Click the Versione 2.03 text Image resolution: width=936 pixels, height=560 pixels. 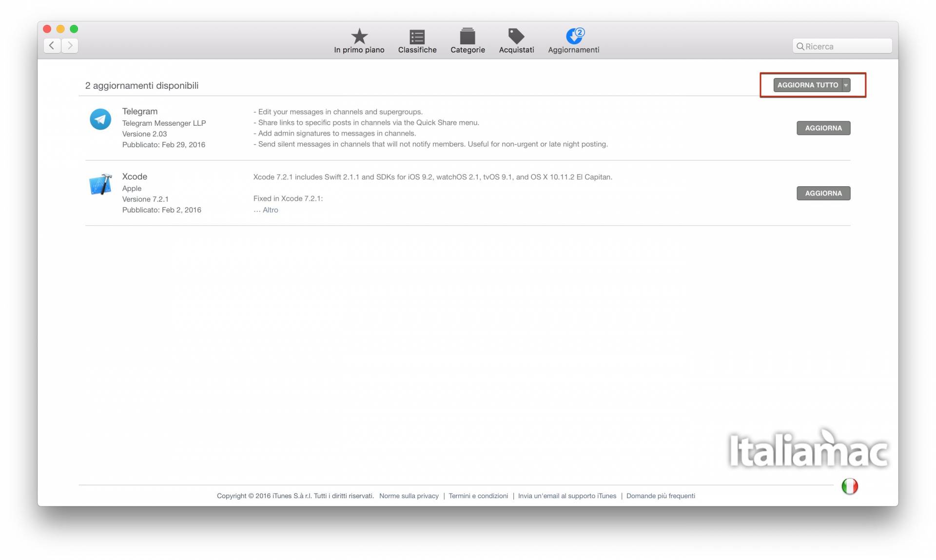(144, 134)
